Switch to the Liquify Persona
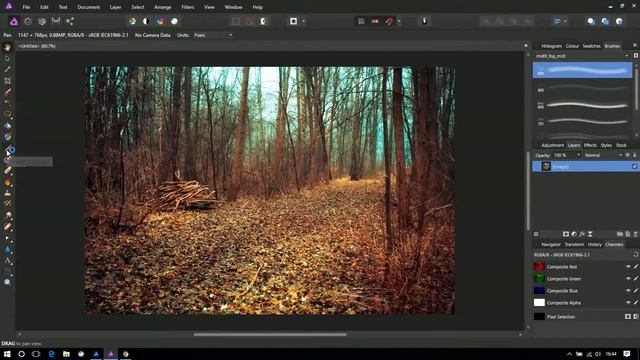The height and width of the screenshot is (360, 640). 28,21
